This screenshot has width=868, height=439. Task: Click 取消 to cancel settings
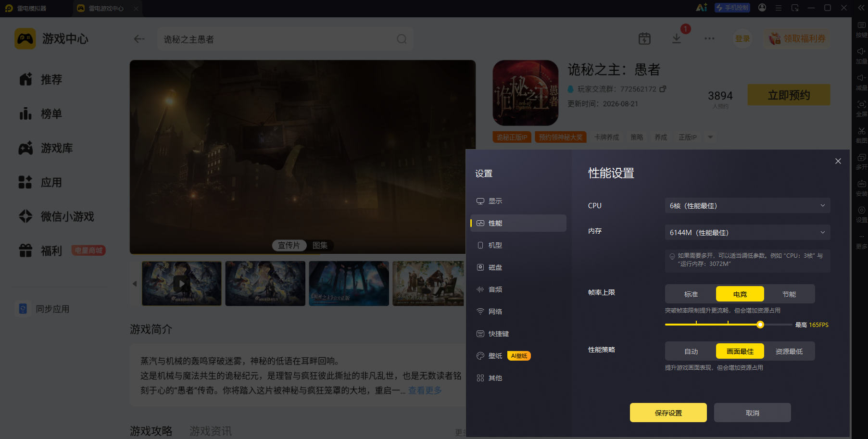(753, 413)
